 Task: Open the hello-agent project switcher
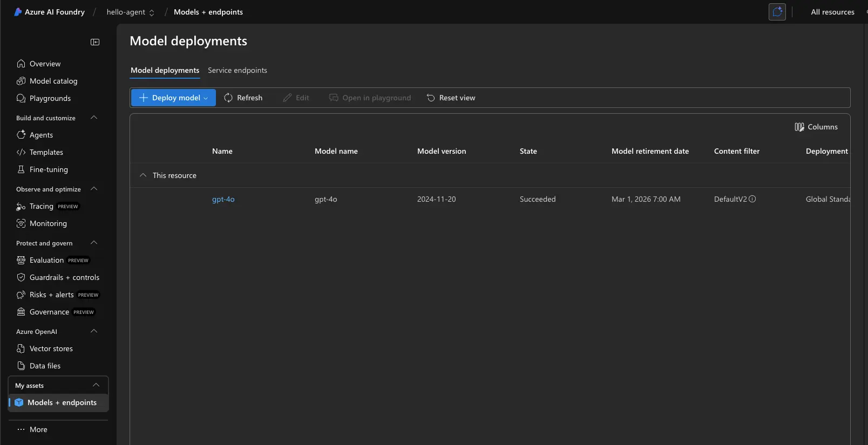[x=131, y=12]
